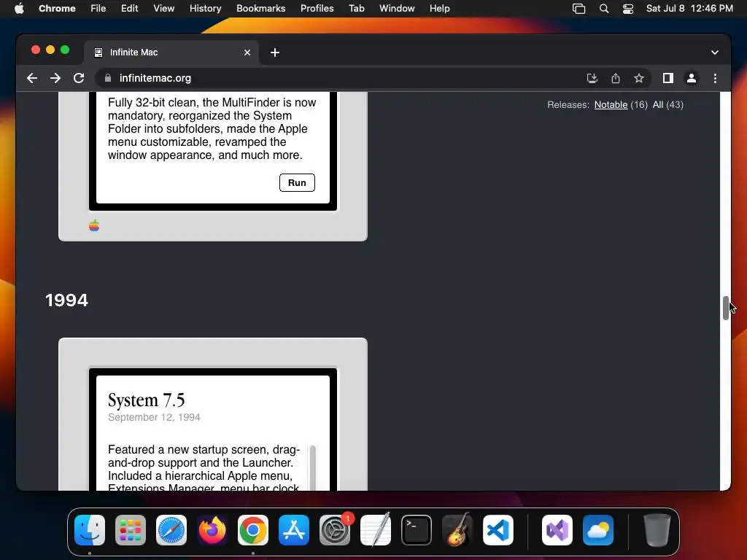747x560 pixels.
Task: Open the Help menu
Action: pyautogui.click(x=439, y=9)
